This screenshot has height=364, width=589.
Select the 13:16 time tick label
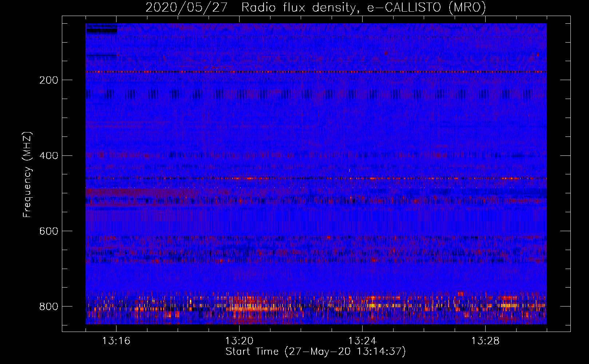click(116, 341)
